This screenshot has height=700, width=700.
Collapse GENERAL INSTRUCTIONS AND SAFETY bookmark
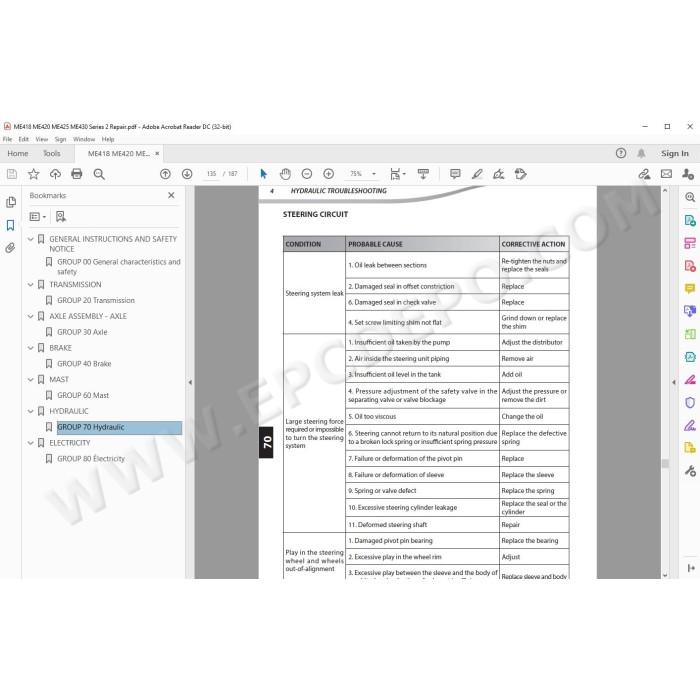[30, 239]
